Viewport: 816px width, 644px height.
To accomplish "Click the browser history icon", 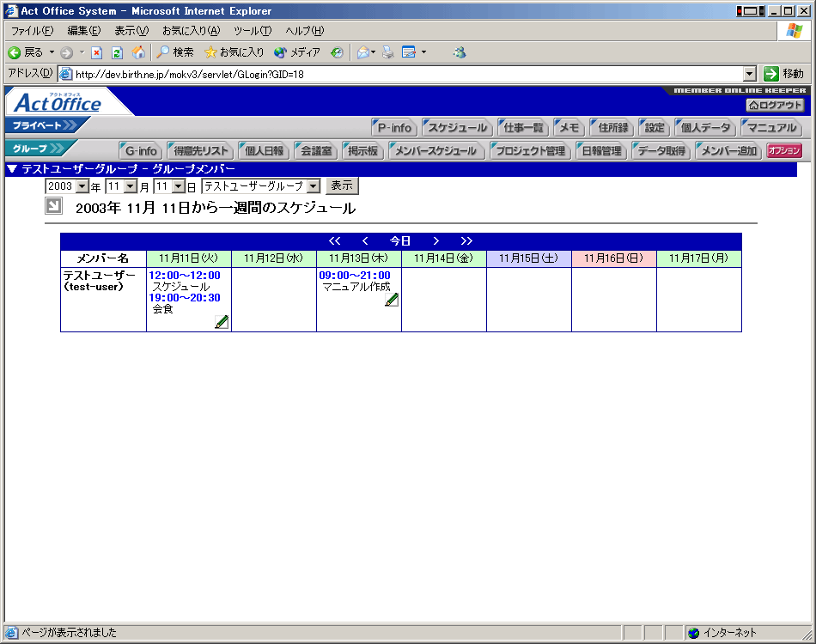I will point(337,52).
